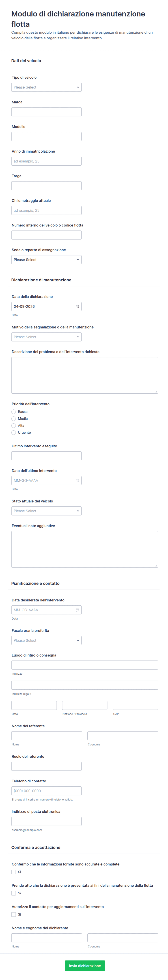Open Motivo della segnalazione dropdown
Screen dimensions: 168x980
(x=46, y=337)
